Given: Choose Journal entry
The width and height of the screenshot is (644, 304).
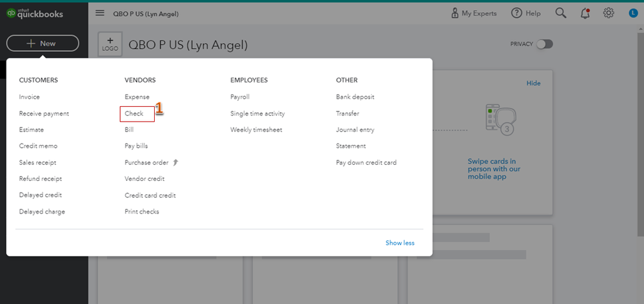Looking at the screenshot, I should (x=355, y=129).
